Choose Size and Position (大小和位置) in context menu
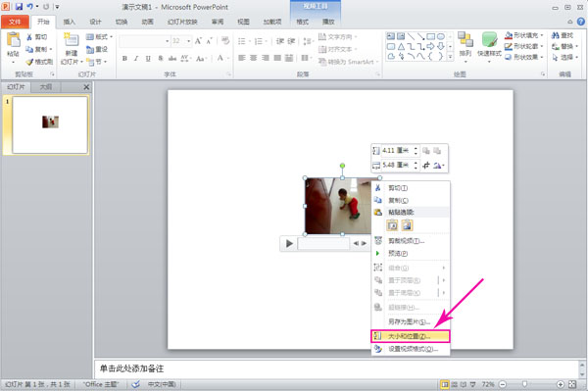 click(x=411, y=336)
